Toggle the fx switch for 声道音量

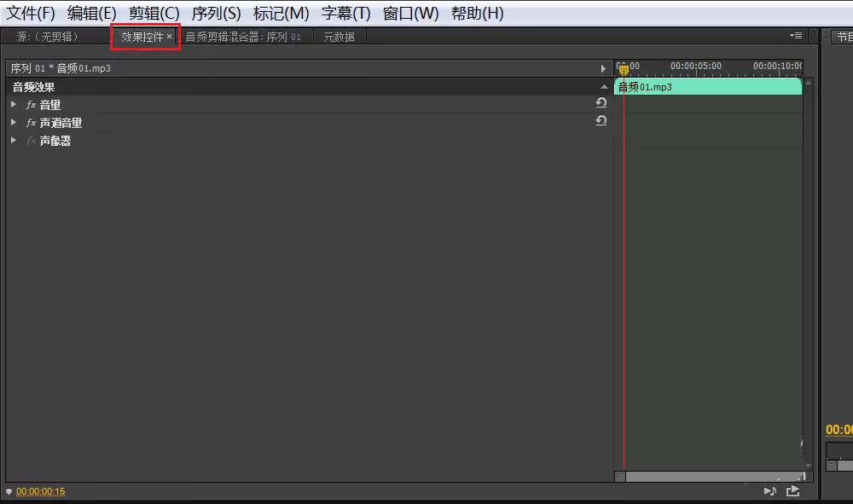[x=31, y=123]
